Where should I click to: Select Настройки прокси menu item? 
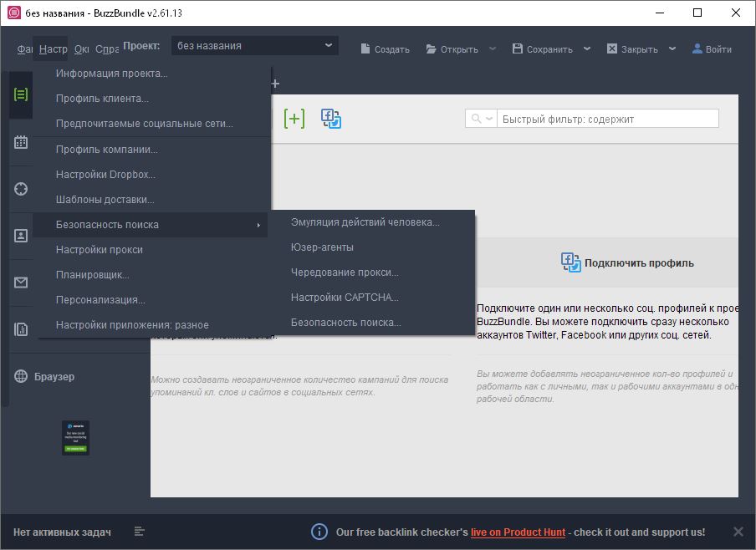click(152, 250)
